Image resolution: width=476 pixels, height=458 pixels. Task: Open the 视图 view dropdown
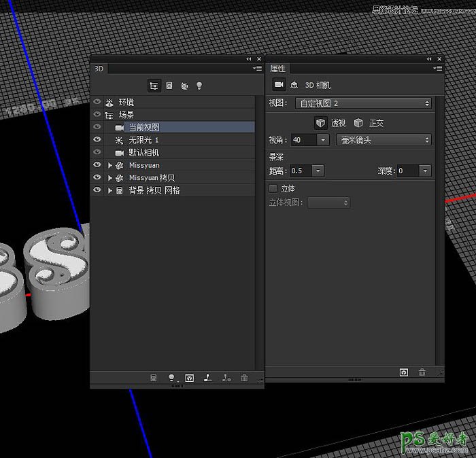point(365,103)
